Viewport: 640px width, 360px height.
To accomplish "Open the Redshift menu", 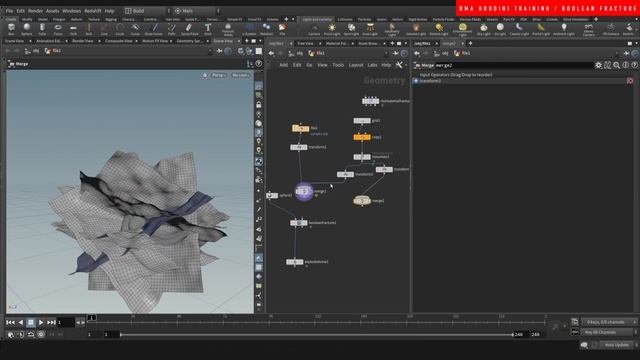I will point(93,11).
